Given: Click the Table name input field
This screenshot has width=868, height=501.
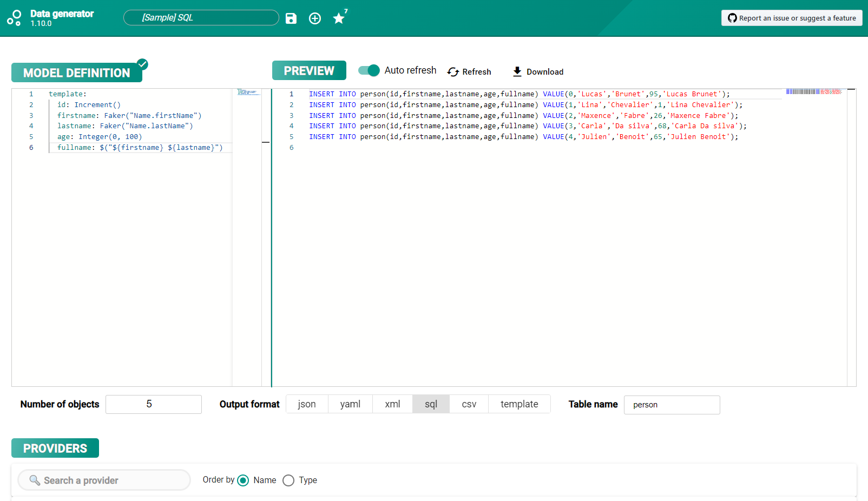Looking at the screenshot, I should [672, 405].
